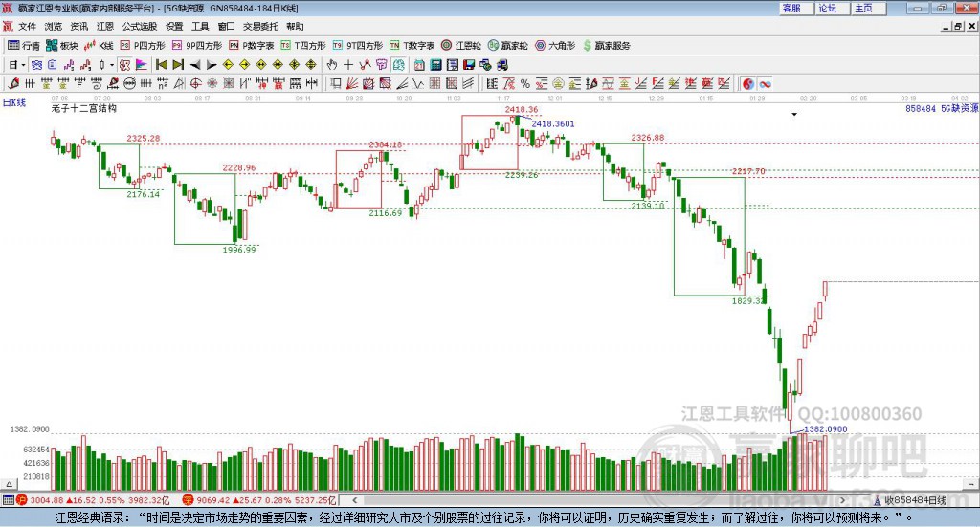Select the hand pan tool
Viewport: 980px width, 527px height.
point(331,65)
